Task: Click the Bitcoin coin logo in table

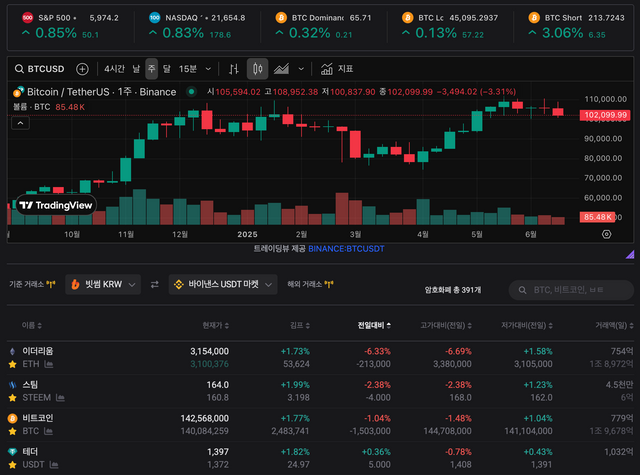Action: (x=13, y=418)
